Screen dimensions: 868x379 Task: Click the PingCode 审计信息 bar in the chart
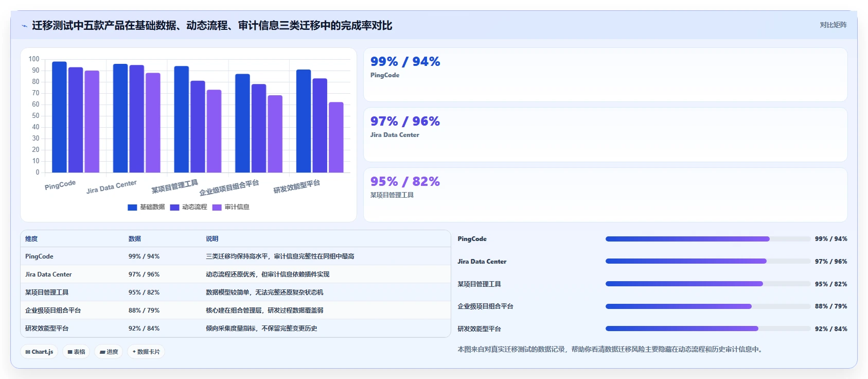92,122
